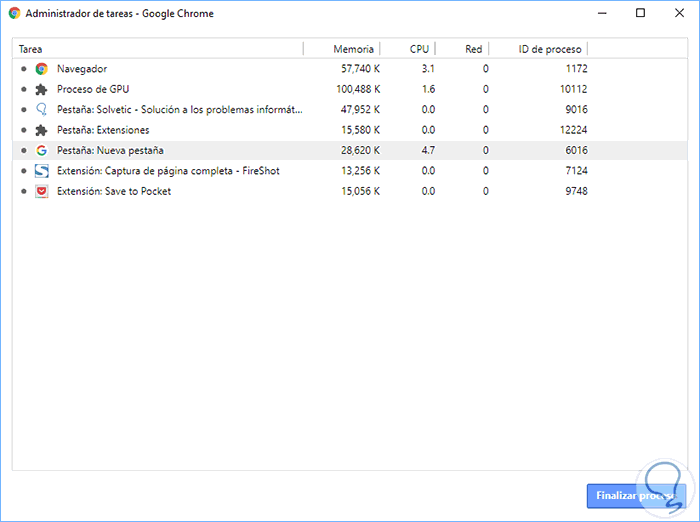Click process ID 9016

[577, 109]
